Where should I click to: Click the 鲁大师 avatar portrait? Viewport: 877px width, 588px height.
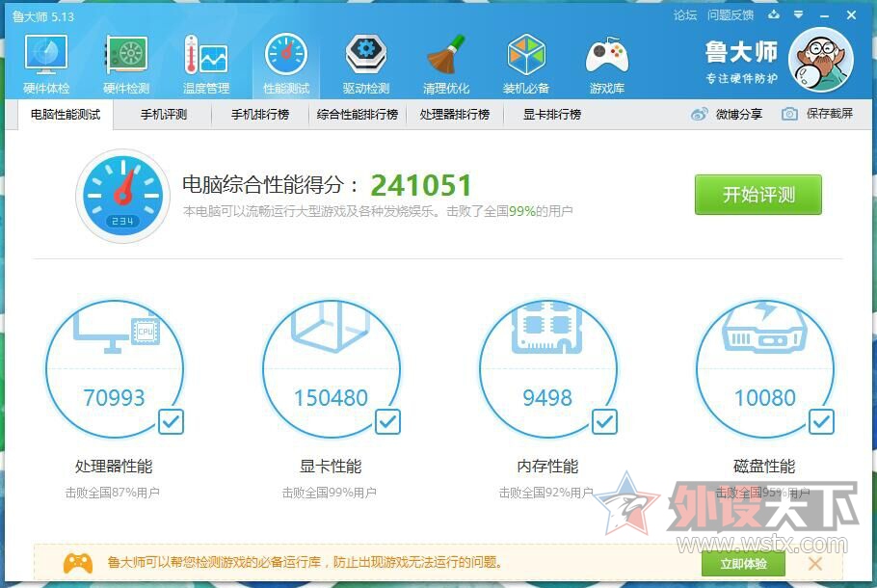tap(821, 60)
